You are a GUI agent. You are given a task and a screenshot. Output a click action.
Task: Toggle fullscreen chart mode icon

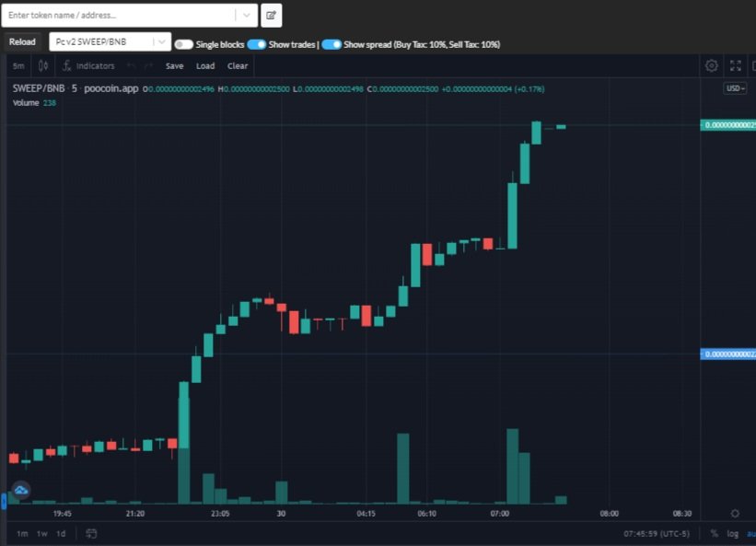point(735,65)
